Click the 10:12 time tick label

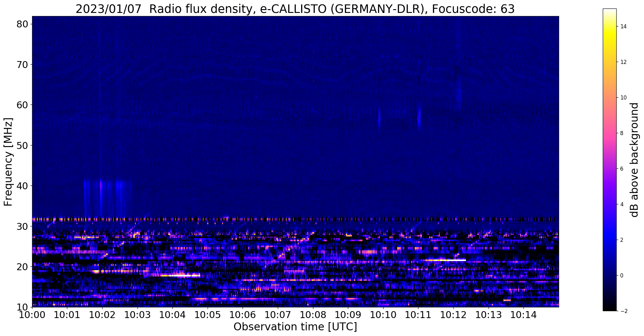coord(453,315)
